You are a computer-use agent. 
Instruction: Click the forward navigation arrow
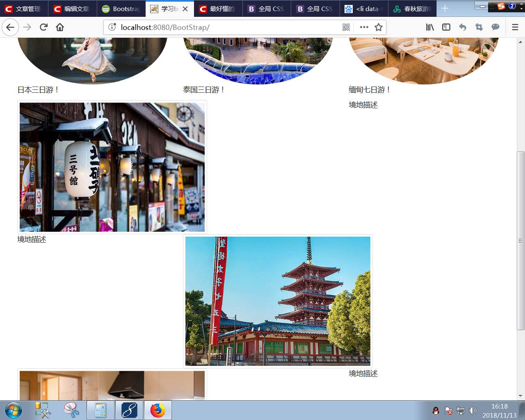pos(27,27)
